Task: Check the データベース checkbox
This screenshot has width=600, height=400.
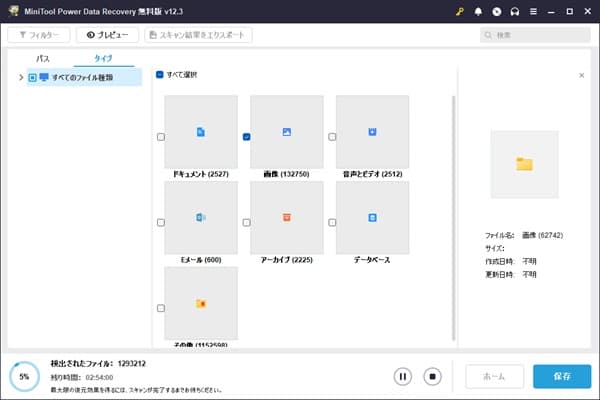Action: point(332,222)
